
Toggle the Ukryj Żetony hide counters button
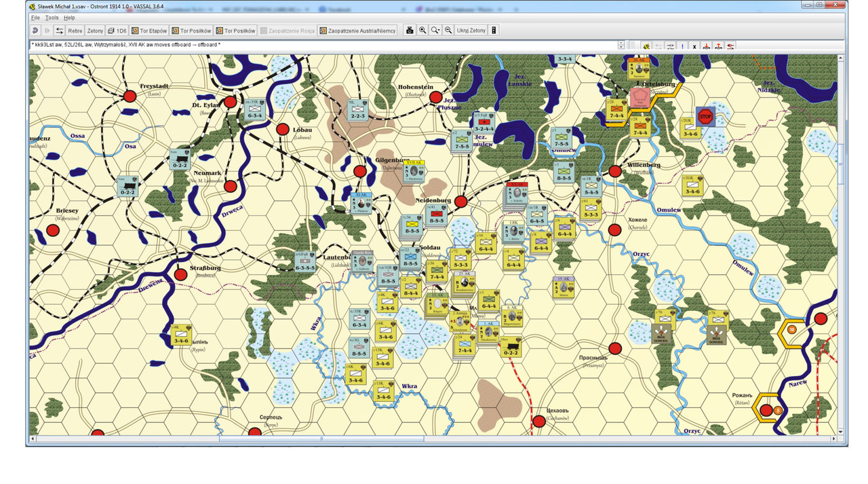point(471,31)
